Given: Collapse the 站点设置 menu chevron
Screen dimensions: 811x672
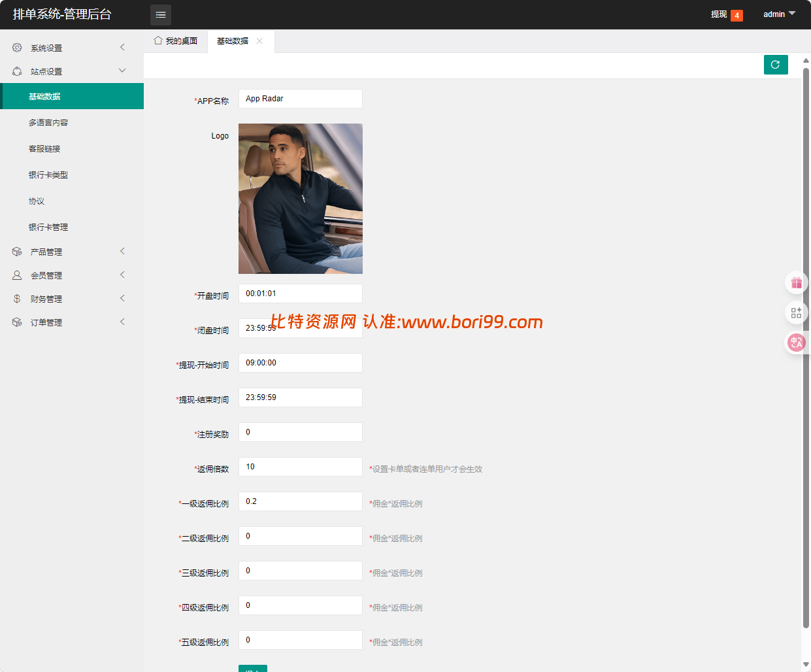Looking at the screenshot, I should coord(122,71).
